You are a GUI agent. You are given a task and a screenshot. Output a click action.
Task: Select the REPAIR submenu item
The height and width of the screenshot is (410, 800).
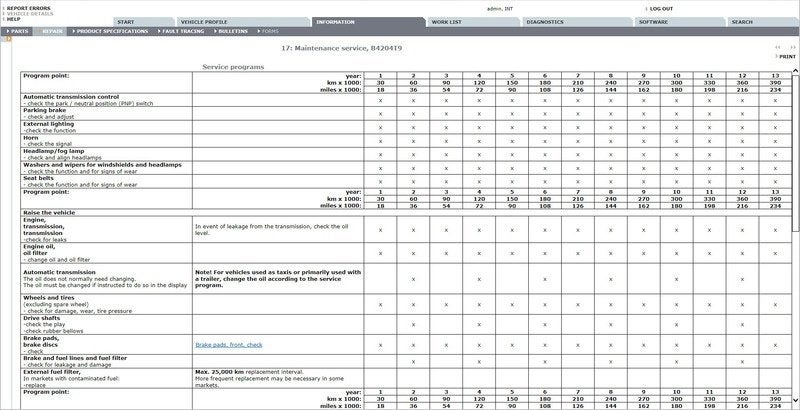[x=51, y=31]
